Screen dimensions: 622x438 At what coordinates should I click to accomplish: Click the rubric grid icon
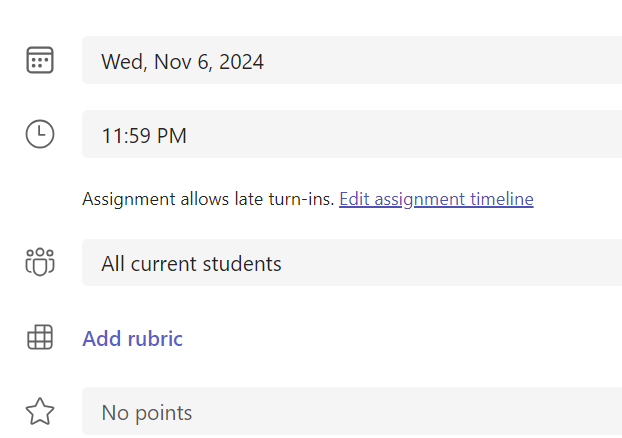click(x=40, y=338)
